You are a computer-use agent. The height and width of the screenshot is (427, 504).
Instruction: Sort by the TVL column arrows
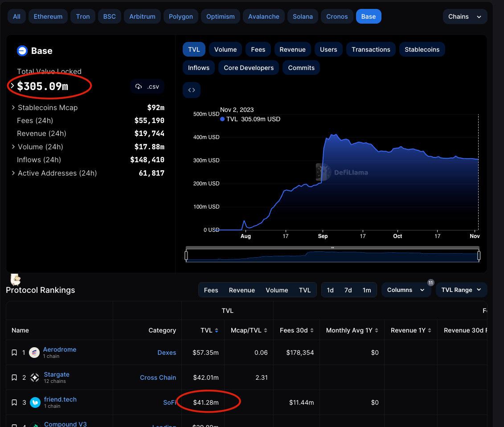[217, 331]
